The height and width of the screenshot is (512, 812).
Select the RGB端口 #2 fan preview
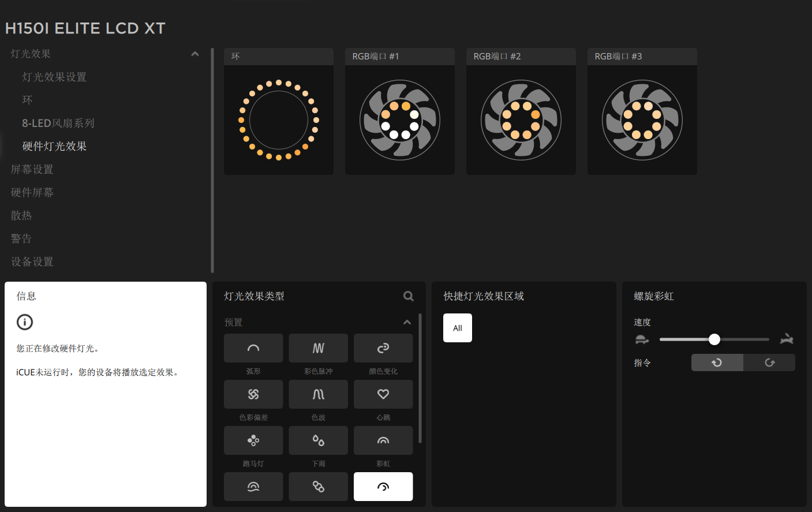[x=521, y=119]
